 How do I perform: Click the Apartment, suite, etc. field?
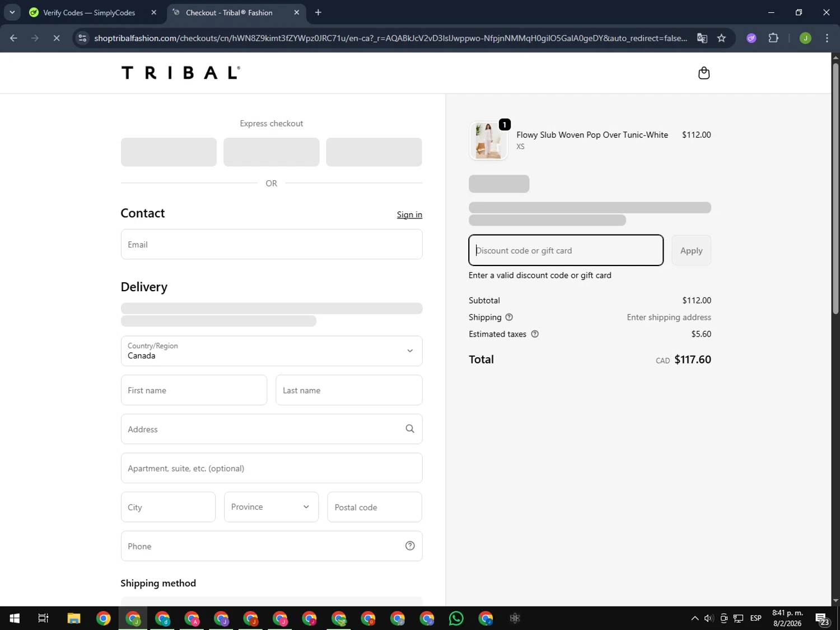272,468
